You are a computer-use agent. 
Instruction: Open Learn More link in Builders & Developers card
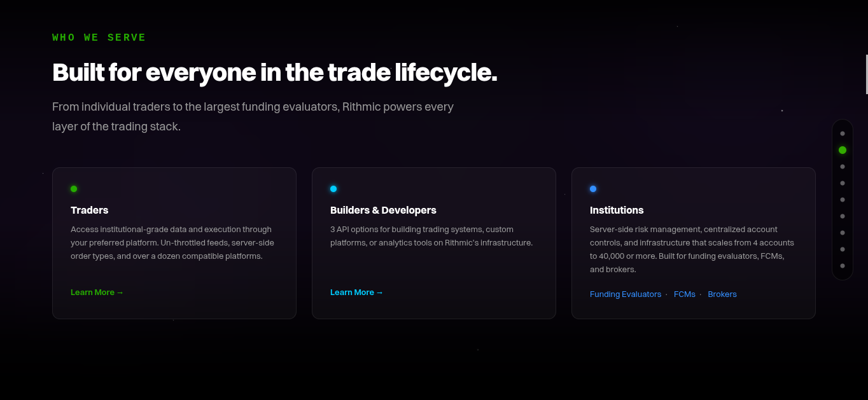(356, 293)
